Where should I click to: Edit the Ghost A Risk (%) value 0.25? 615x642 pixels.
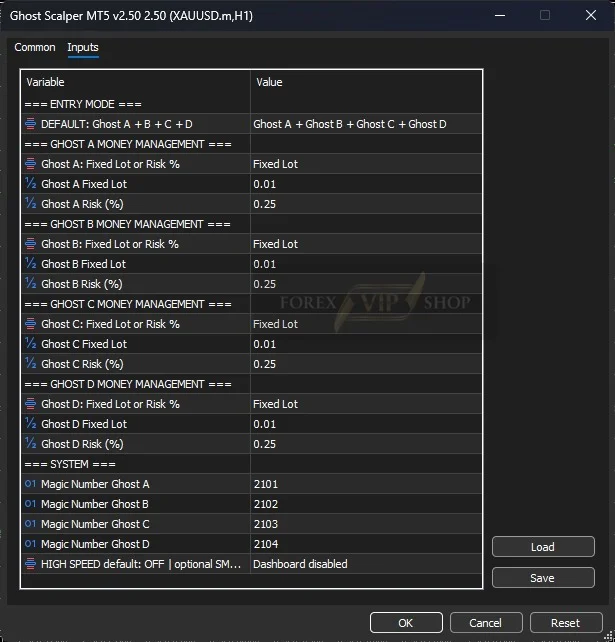tap(366, 204)
